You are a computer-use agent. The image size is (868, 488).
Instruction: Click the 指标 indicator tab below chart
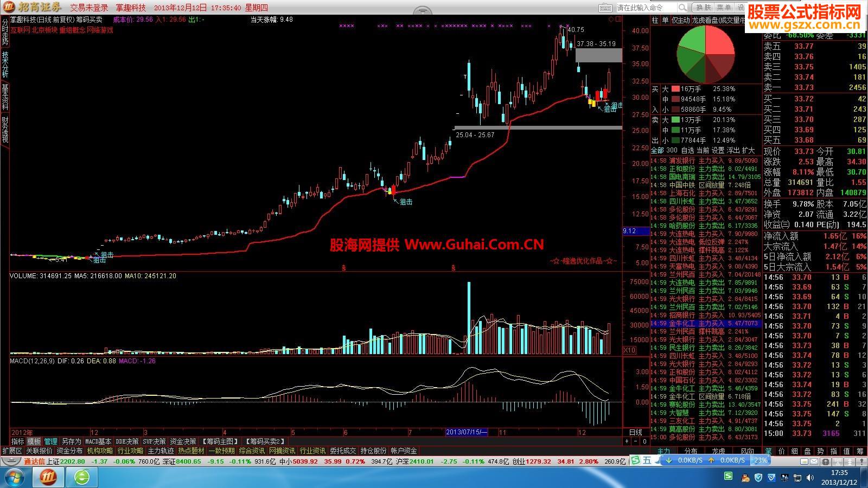click(x=18, y=441)
